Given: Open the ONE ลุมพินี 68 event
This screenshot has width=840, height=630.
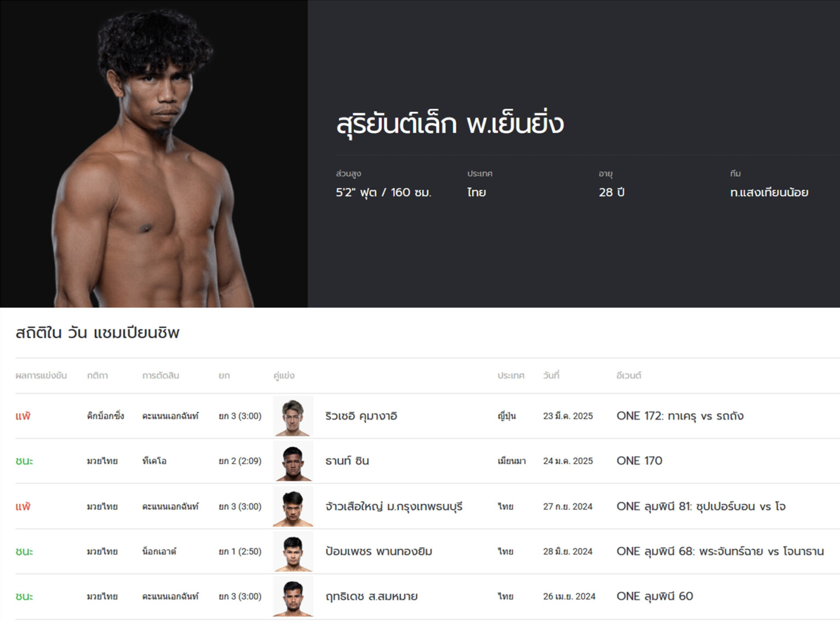Looking at the screenshot, I should [x=720, y=551].
